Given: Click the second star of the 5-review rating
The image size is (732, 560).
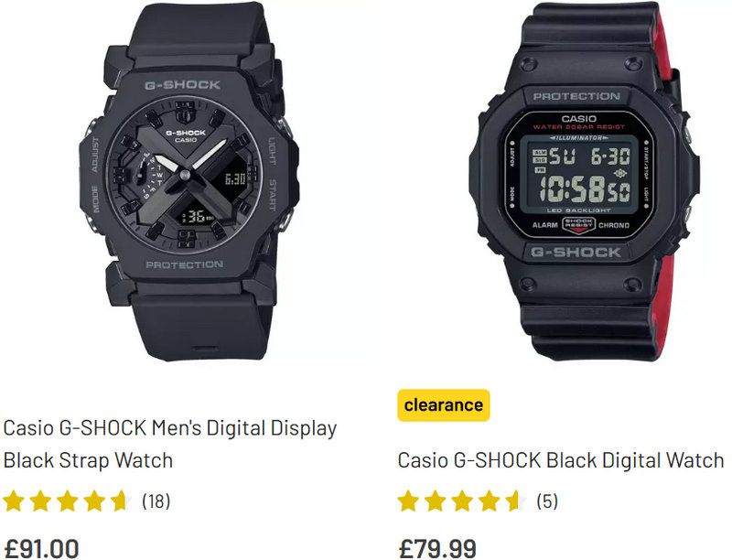Looking at the screenshot, I should (x=436, y=501).
